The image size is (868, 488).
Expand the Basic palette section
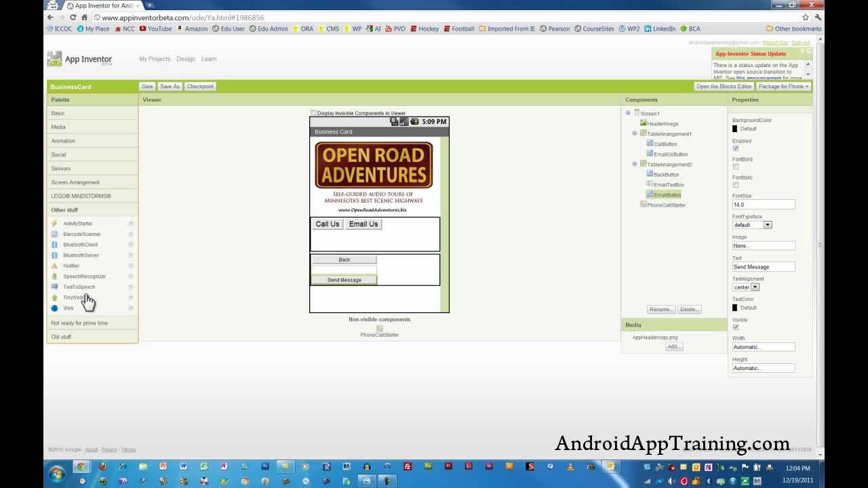tap(92, 113)
